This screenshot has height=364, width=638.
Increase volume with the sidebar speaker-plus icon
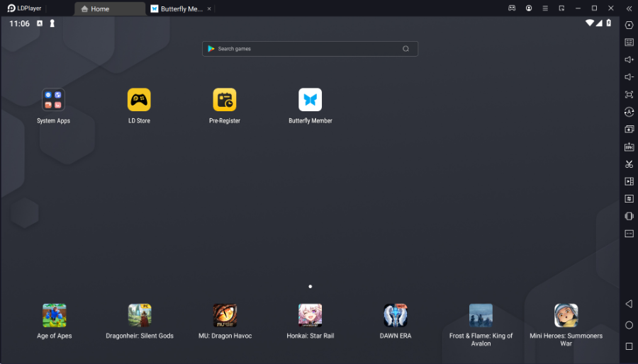(x=629, y=59)
